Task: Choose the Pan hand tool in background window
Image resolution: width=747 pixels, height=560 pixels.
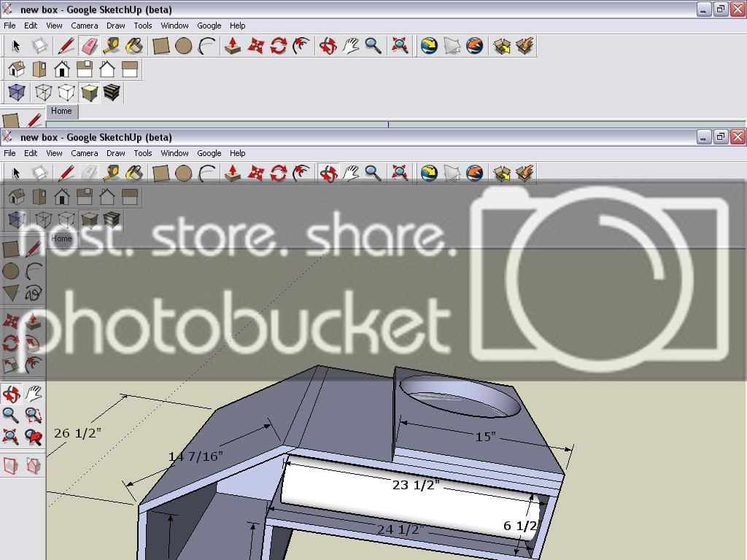Action: (351, 46)
